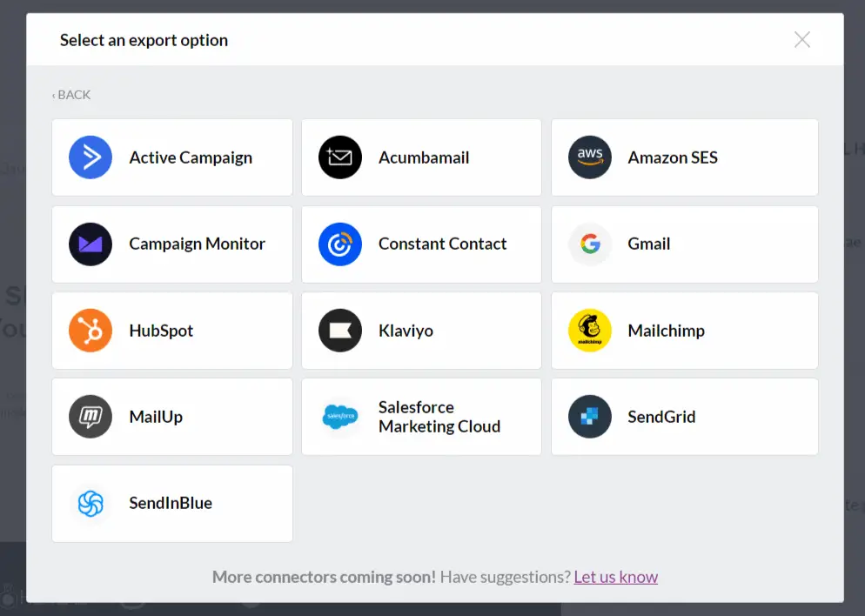Click the Google Gmail icon

(590, 244)
